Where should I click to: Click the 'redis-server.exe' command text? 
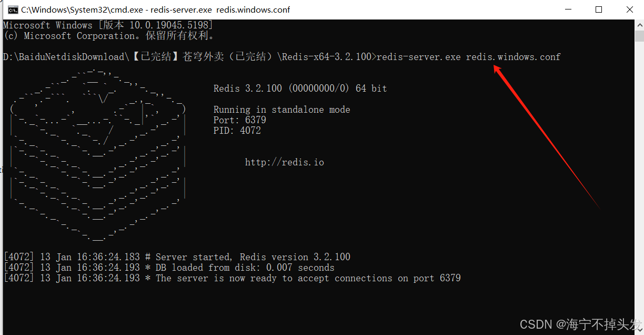pos(419,57)
